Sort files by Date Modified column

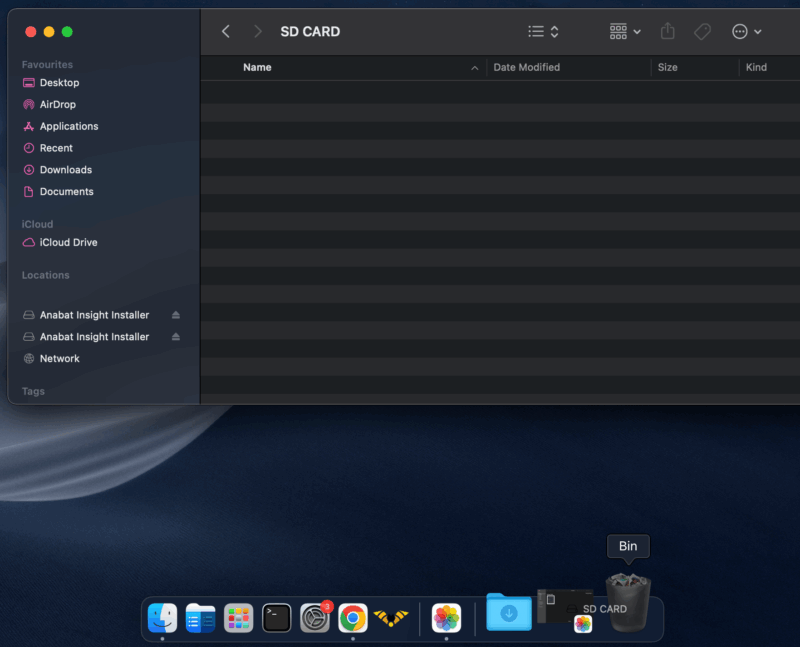pyautogui.click(x=526, y=68)
